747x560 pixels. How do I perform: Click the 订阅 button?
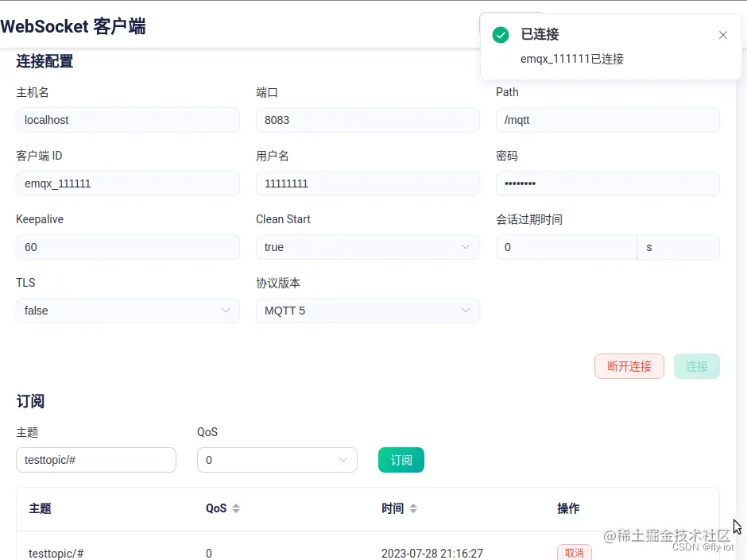[x=401, y=460]
